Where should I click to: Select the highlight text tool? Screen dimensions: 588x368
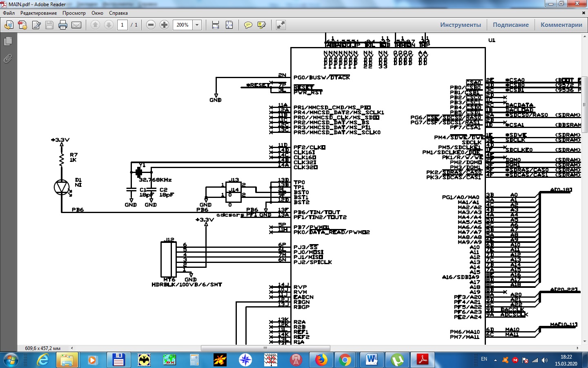262,25
